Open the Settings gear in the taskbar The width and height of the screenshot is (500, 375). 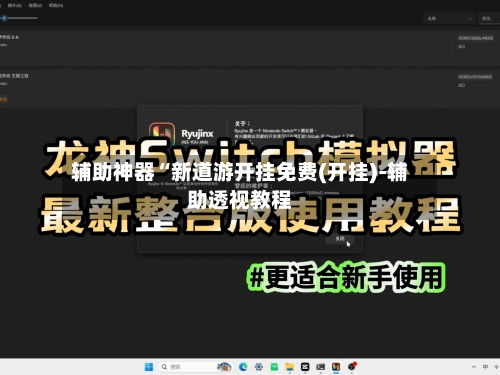[x=259, y=367]
